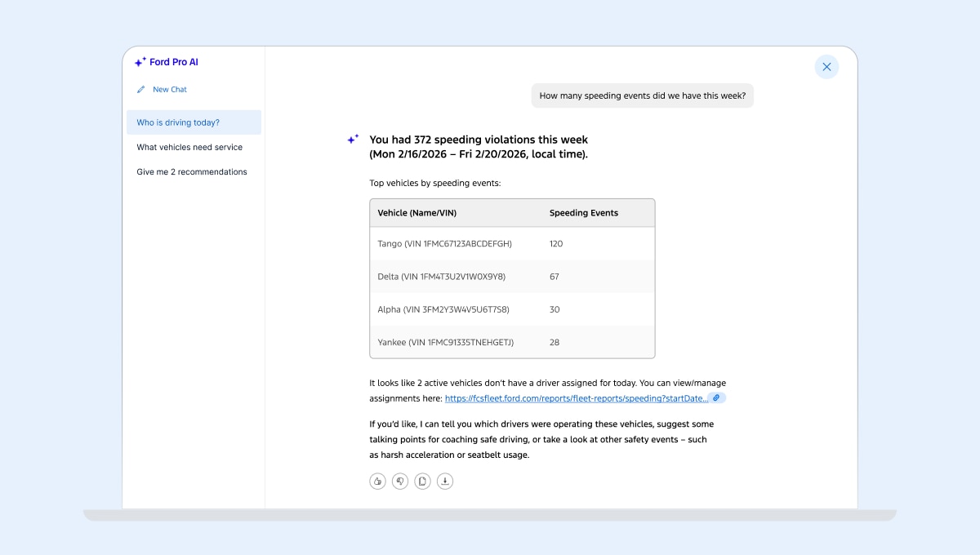Click the pencil icon next to New Chat
This screenshot has width=980, height=555.
tap(140, 89)
